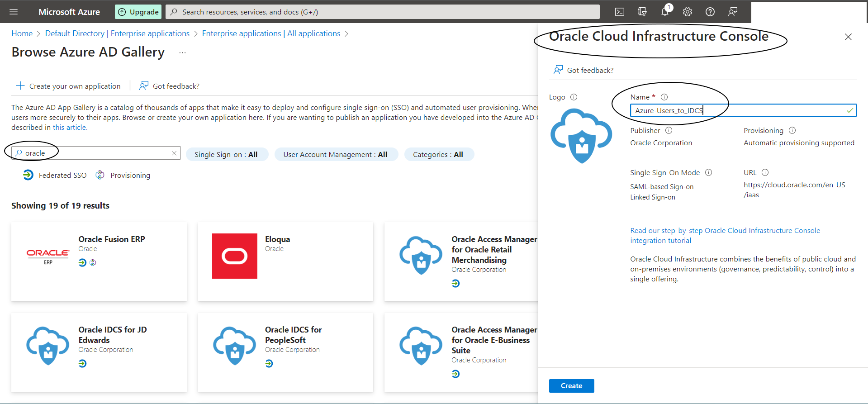Open the Directories and subscriptions filter icon
Viewport: 868px width, 404px height.
pyautogui.click(x=642, y=12)
